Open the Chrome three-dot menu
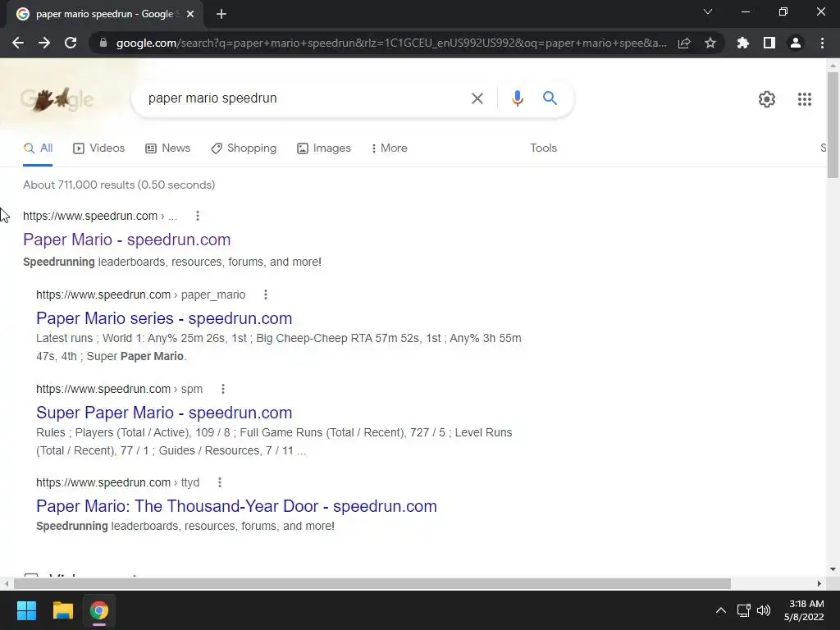The image size is (840, 630). [x=822, y=43]
